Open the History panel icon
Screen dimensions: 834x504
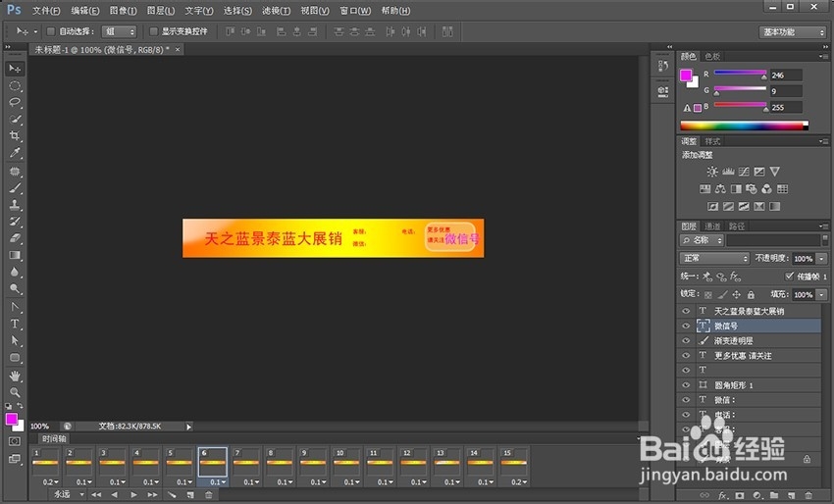click(662, 66)
